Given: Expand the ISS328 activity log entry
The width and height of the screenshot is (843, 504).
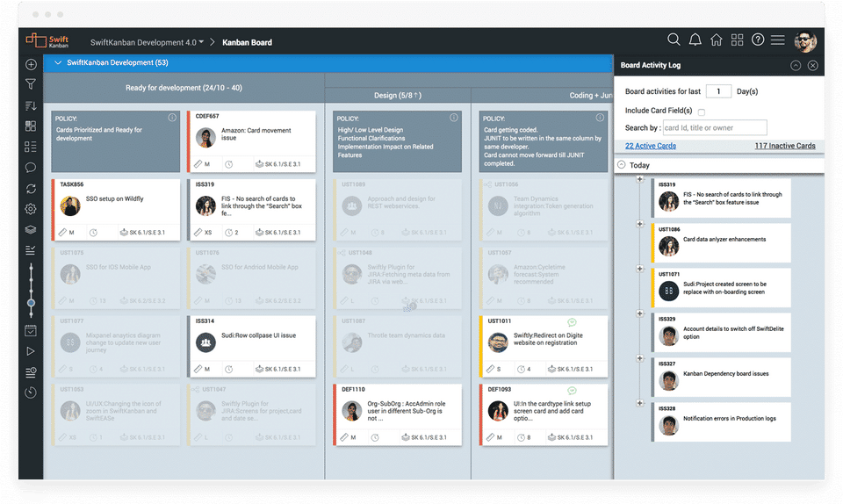Looking at the screenshot, I should tap(640, 403).
